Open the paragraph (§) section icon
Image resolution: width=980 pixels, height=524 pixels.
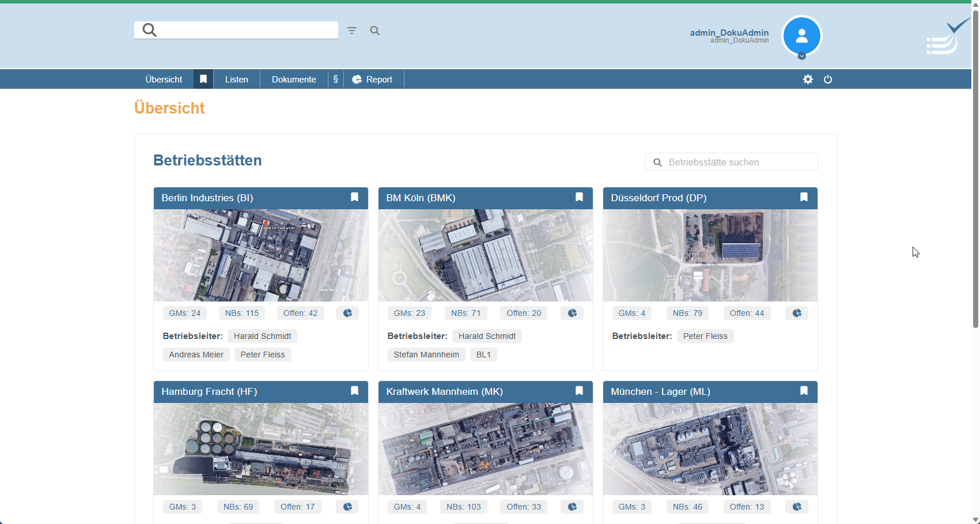[336, 80]
